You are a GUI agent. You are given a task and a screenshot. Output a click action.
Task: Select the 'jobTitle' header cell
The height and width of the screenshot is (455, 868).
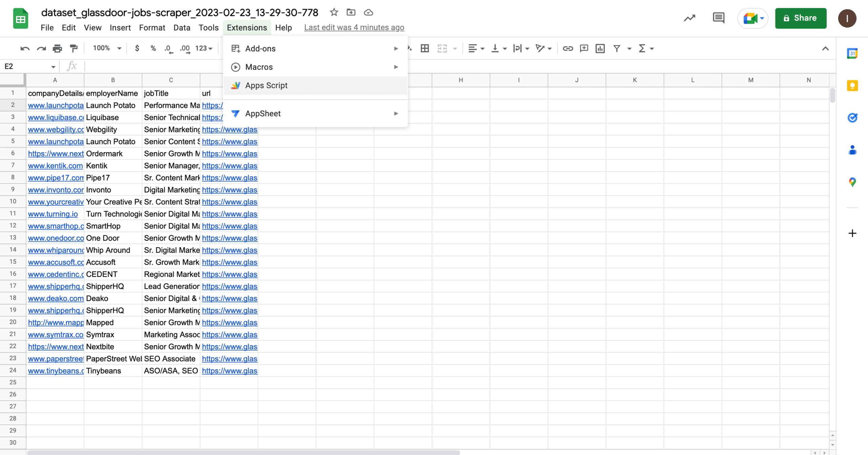pyautogui.click(x=171, y=93)
